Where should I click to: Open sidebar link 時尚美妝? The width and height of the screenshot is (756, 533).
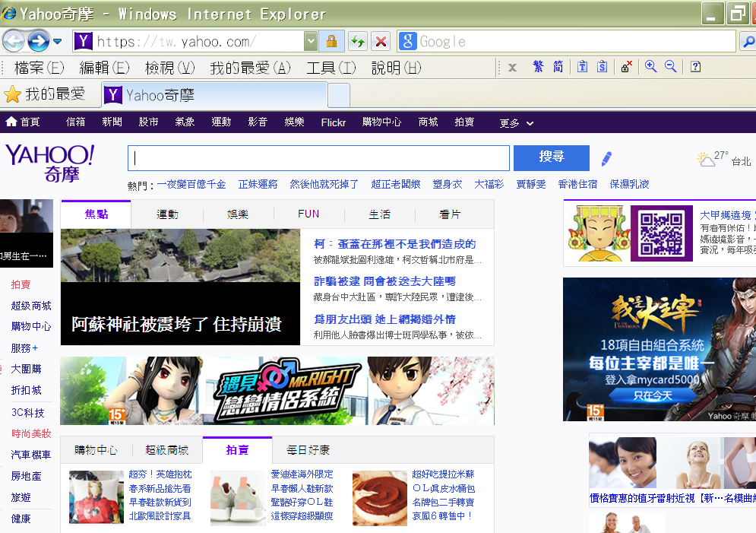31,433
